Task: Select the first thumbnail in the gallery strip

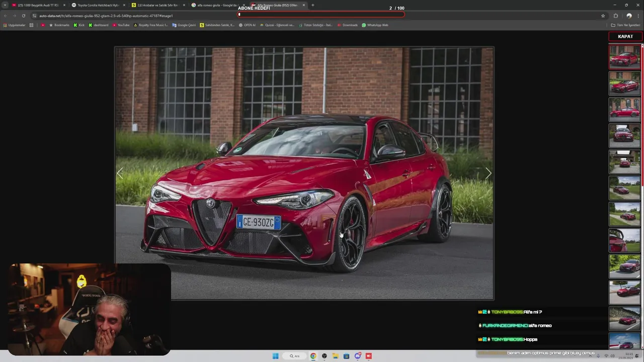Action: pyautogui.click(x=624, y=57)
